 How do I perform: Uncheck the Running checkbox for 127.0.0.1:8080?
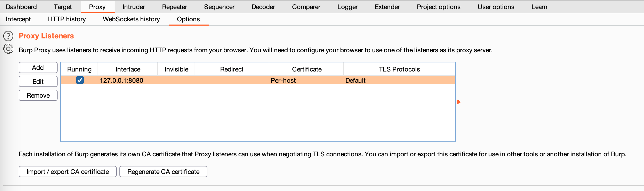pyautogui.click(x=80, y=80)
